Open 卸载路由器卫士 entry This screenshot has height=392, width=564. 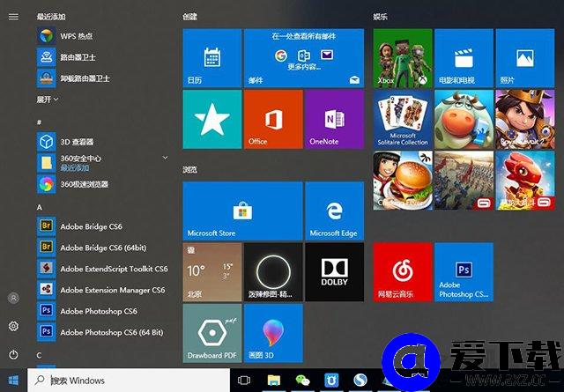pyautogui.click(x=102, y=78)
